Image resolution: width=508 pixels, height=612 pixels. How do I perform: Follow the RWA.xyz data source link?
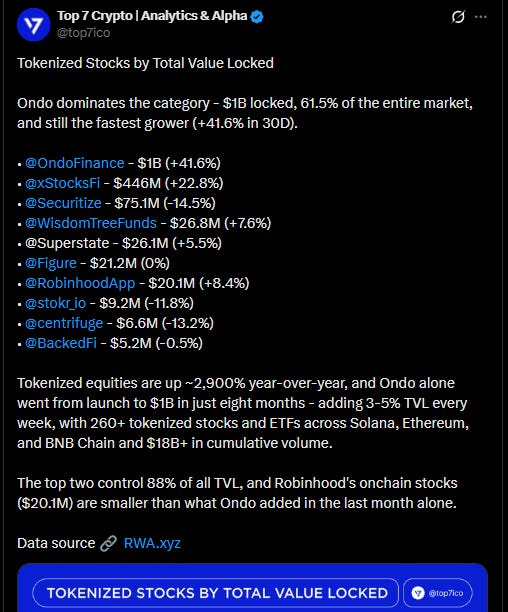click(x=152, y=543)
